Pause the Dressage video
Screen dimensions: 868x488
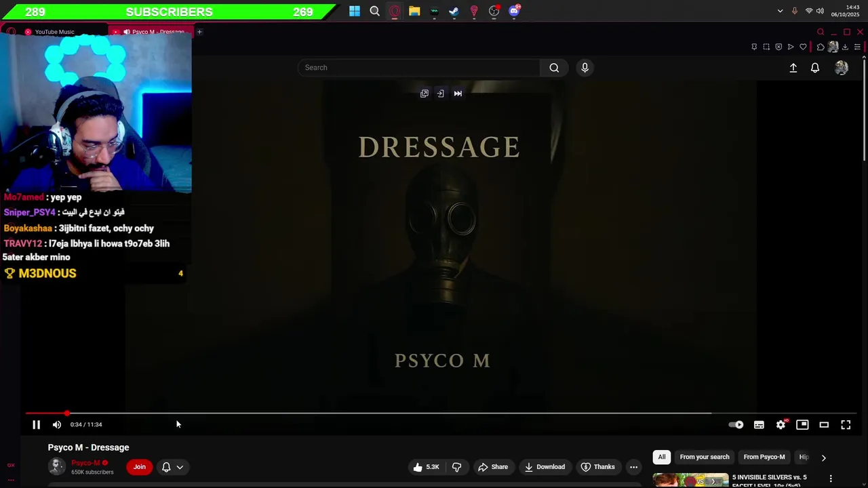37,425
